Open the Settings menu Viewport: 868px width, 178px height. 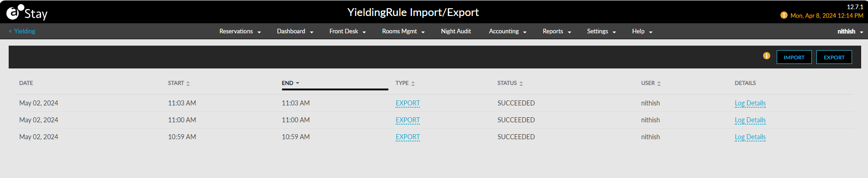point(601,31)
